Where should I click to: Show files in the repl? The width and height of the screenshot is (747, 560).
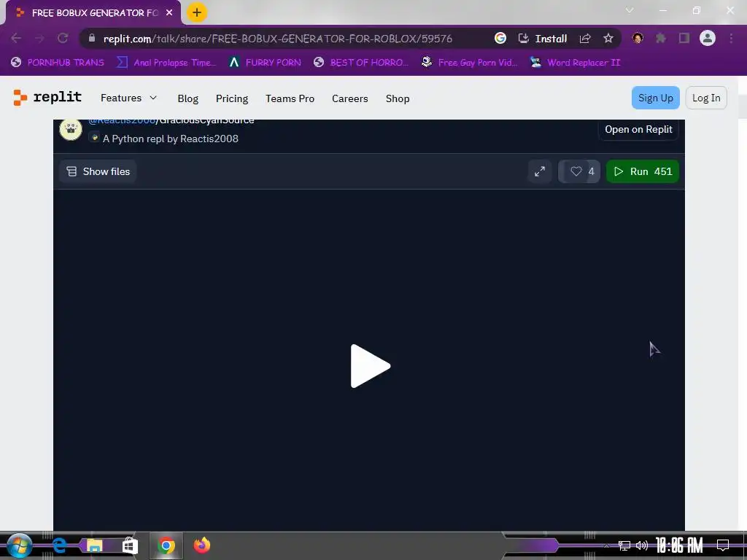(x=98, y=171)
